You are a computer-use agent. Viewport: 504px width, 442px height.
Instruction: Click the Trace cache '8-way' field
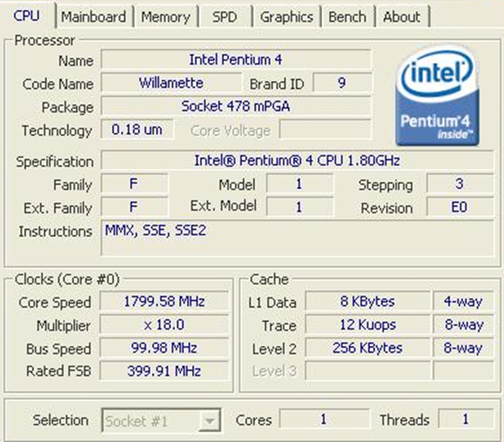463,325
